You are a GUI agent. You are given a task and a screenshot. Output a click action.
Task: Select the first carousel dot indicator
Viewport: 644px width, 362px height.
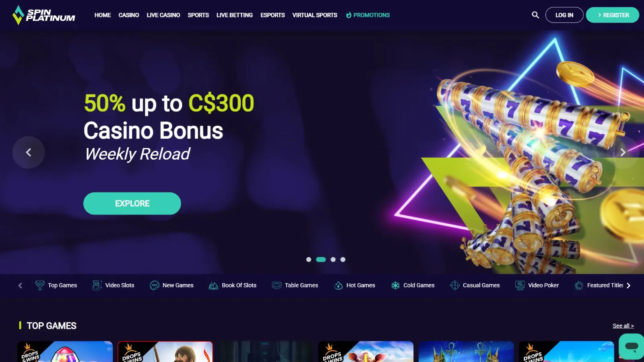[x=309, y=259]
